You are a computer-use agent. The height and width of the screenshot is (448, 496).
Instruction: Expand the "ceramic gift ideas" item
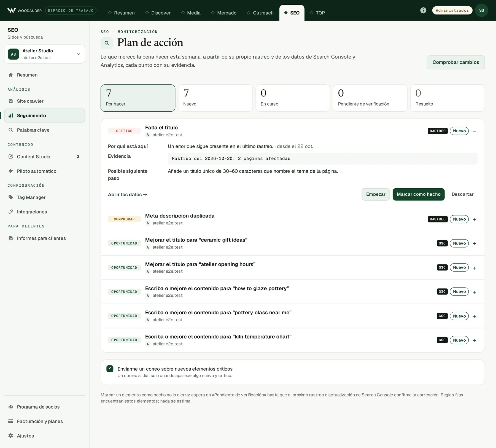pyautogui.click(x=474, y=243)
